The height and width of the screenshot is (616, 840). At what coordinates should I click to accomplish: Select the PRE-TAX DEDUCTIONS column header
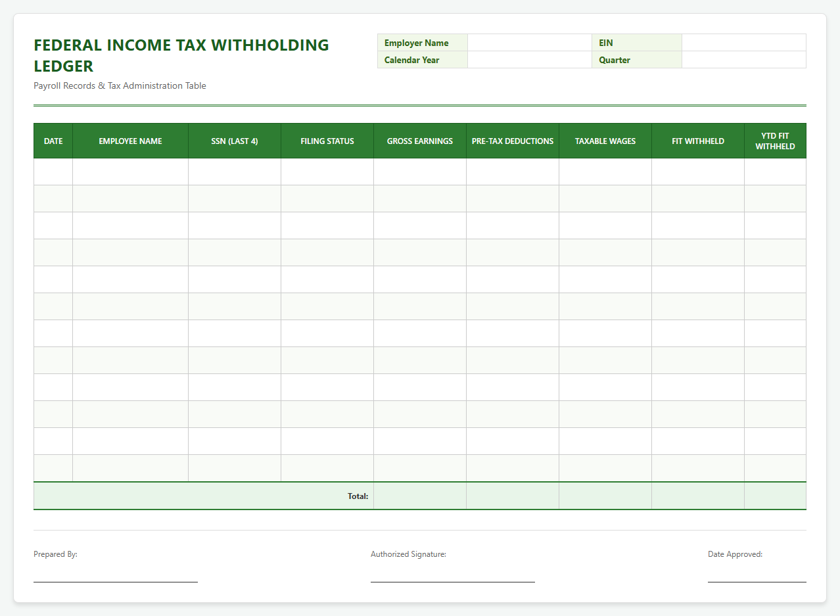pyautogui.click(x=513, y=141)
